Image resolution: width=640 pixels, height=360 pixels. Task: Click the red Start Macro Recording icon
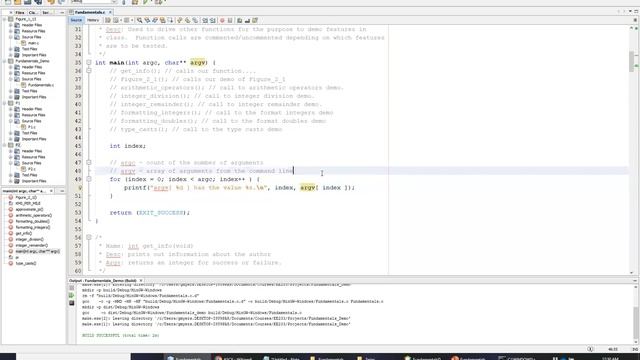222,20
